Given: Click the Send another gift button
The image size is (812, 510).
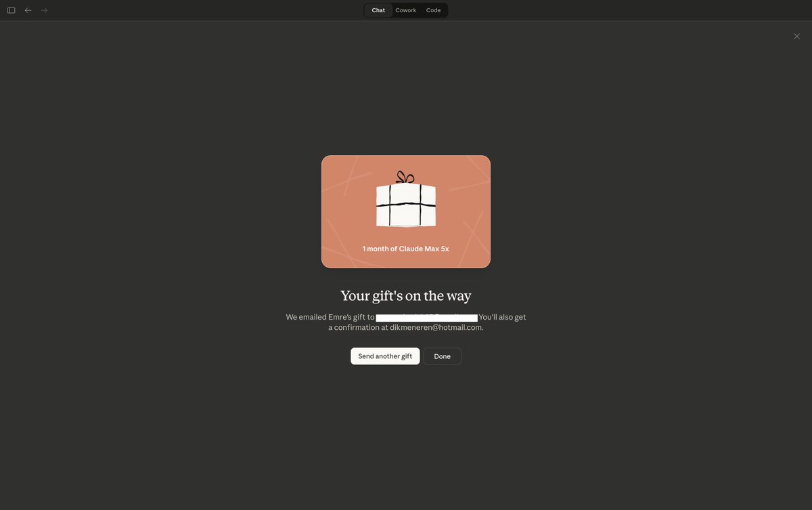Looking at the screenshot, I should [385, 356].
